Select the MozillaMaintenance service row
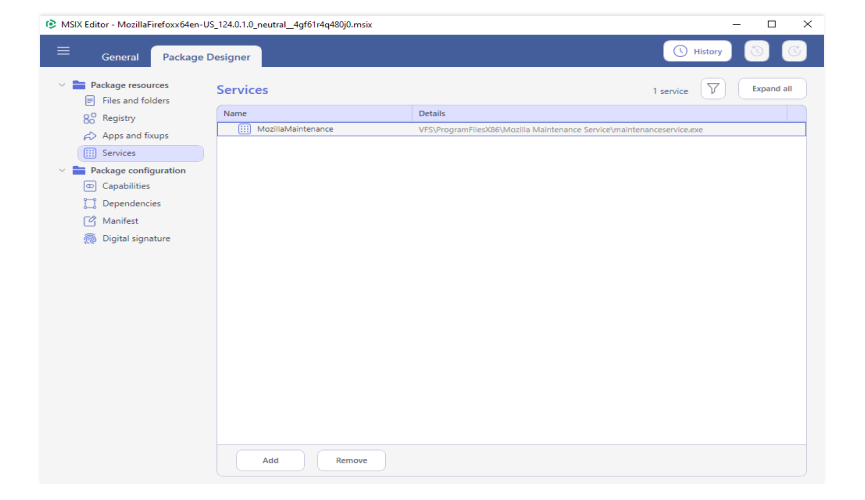 511,129
